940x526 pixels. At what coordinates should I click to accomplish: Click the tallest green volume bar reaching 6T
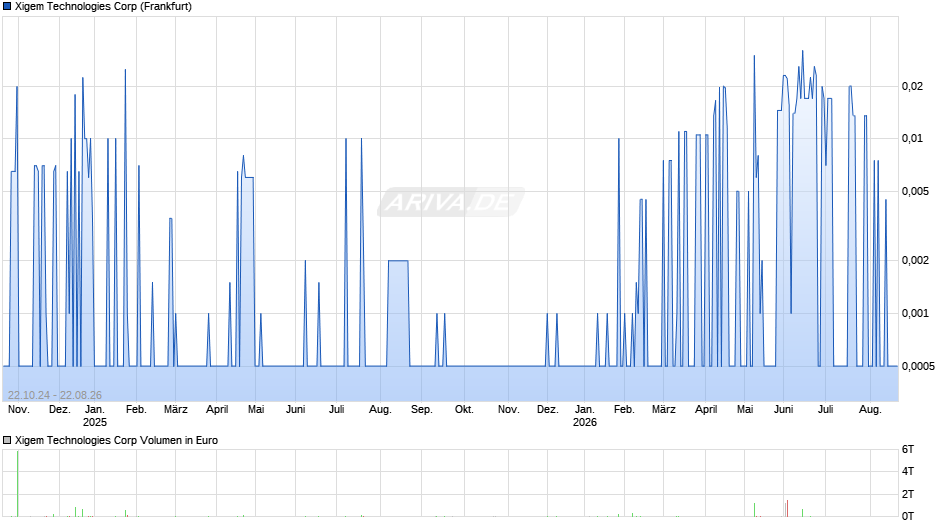[x=17, y=483]
